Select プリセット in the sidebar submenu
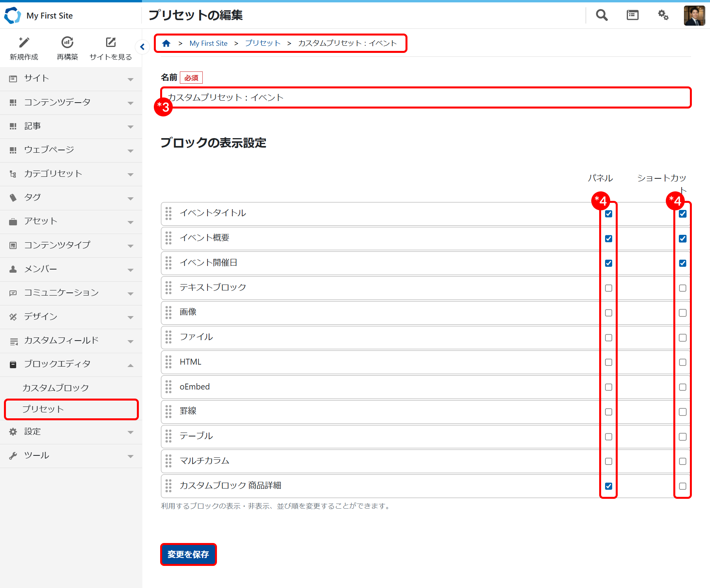This screenshot has height=588, width=710. pyautogui.click(x=43, y=409)
